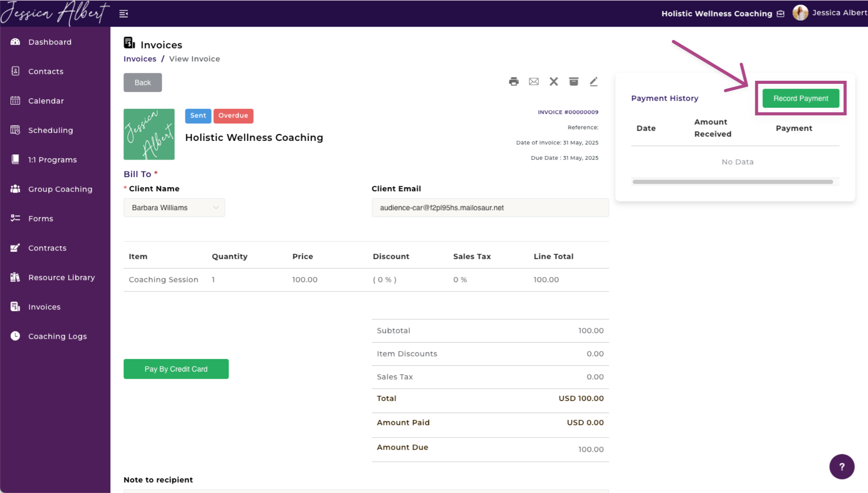The height and width of the screenshot is (493, 868).
Task: Click the Resource Library menu label
Action: (x=62, y=277)
